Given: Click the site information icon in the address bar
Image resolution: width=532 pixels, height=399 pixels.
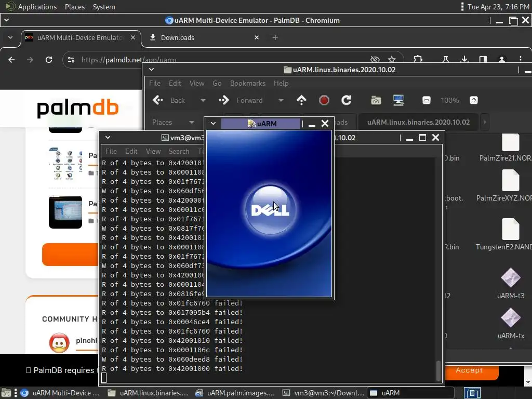Looking at the screenshot, I should (x=71, y=60).
